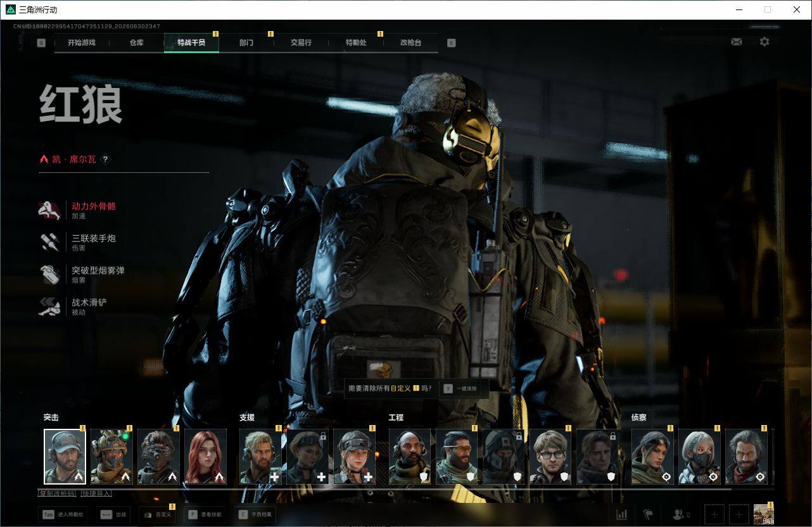This screenshot has width=812, height=527.
Task: Open the 开始游戏 tab
Action: click(x=82, y=42)
